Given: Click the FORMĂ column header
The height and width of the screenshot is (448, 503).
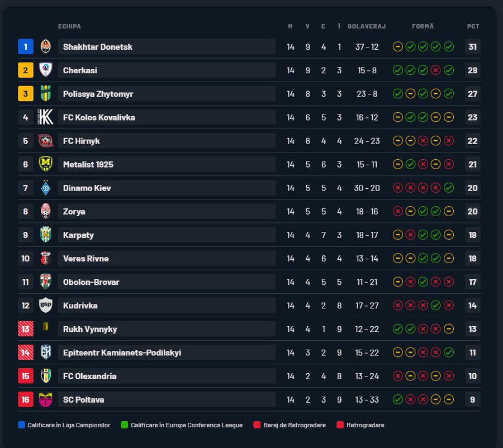Looking at the screenshot, I should click(x=423, y=26).
